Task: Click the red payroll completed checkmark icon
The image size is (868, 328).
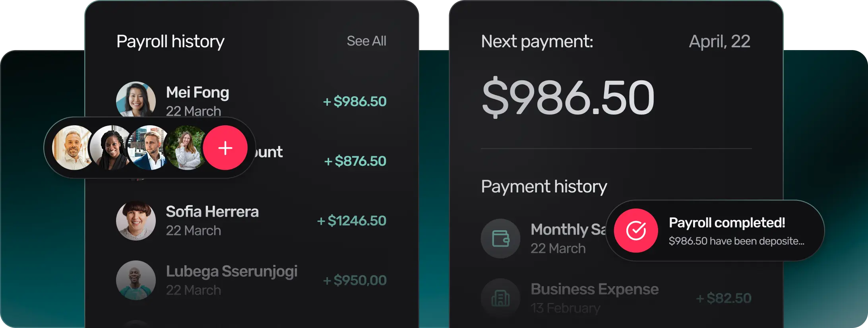Action: pyautogui.click(x=635, y=231)
